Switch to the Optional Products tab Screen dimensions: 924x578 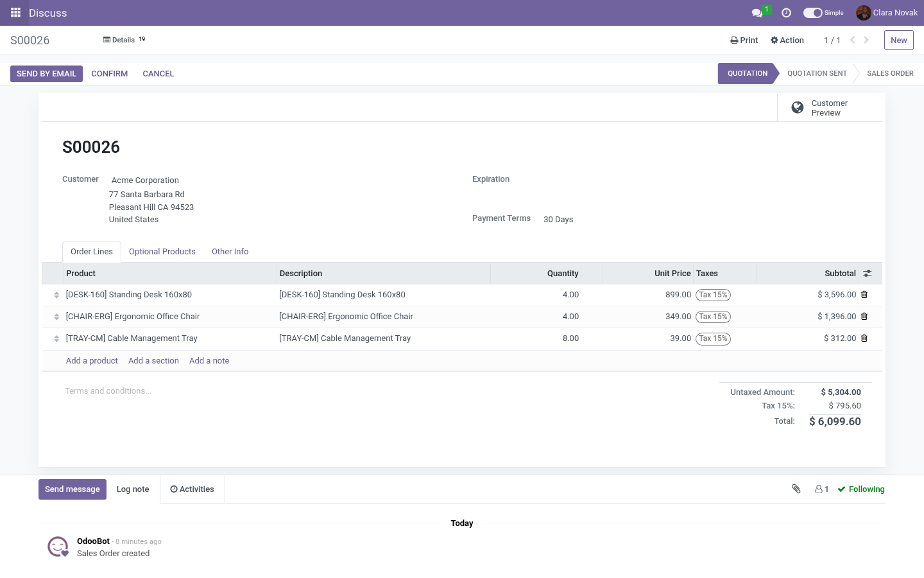[162, 252]
